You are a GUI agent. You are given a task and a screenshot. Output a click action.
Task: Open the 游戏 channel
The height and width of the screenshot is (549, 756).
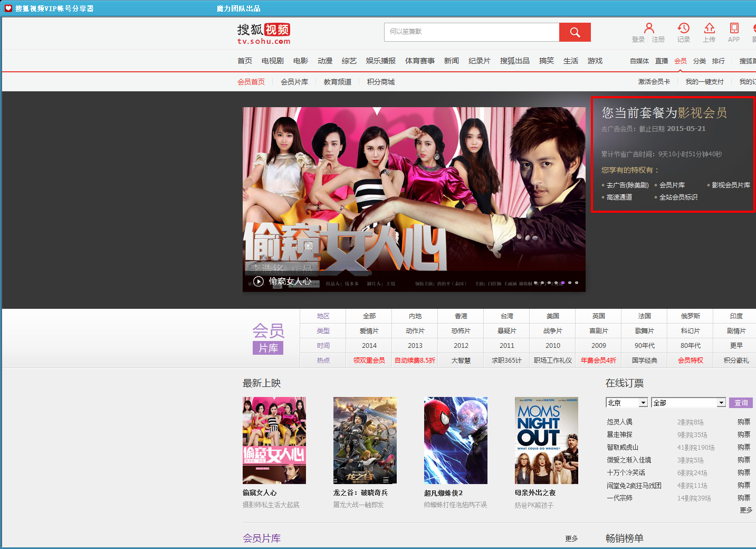pyautogui.click(x=595, y=61)
